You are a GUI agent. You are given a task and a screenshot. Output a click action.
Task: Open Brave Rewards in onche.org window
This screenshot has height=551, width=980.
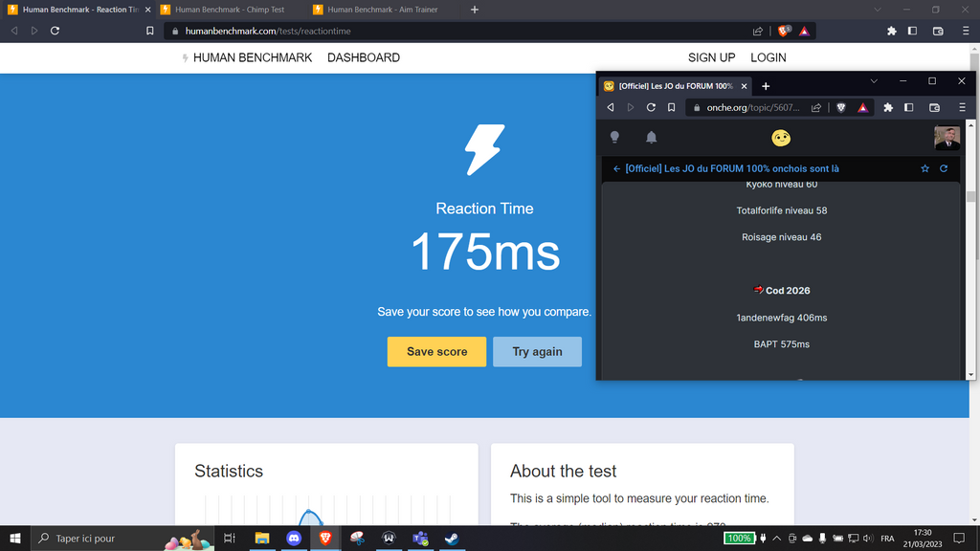[863, 107]
